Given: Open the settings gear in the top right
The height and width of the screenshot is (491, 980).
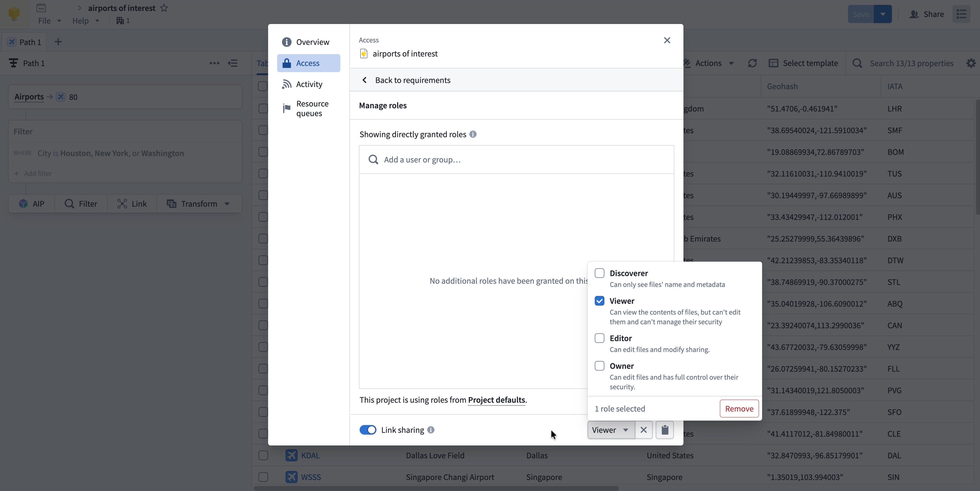Looking at the screenshot, I should coord(971,63).
